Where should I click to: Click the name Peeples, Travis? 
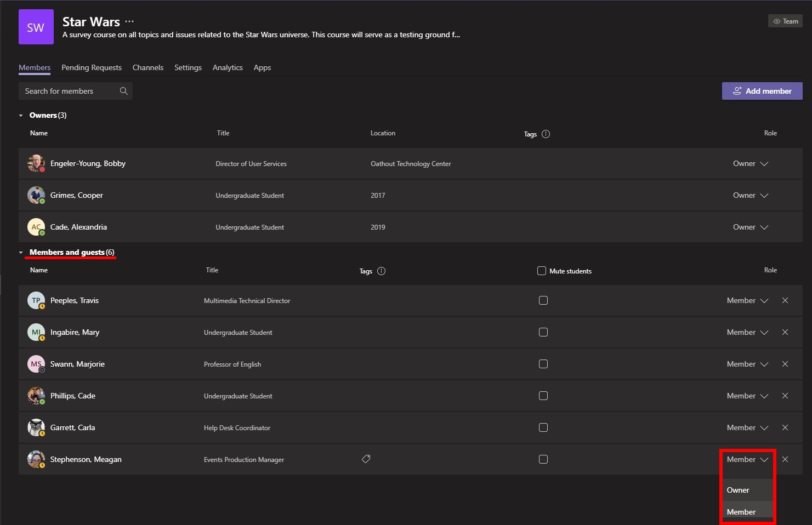tap(75, 300)
